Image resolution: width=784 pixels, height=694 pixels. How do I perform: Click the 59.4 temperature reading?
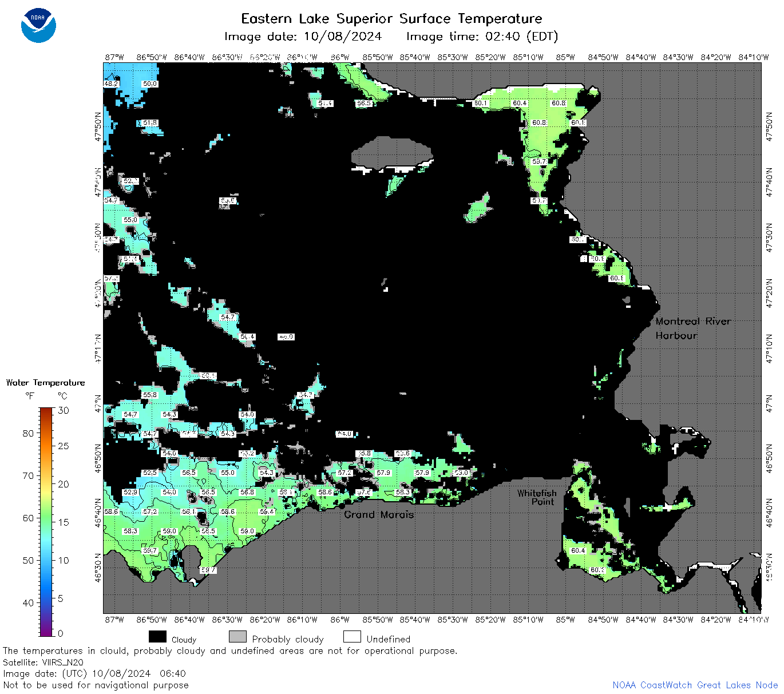(267, 511)
